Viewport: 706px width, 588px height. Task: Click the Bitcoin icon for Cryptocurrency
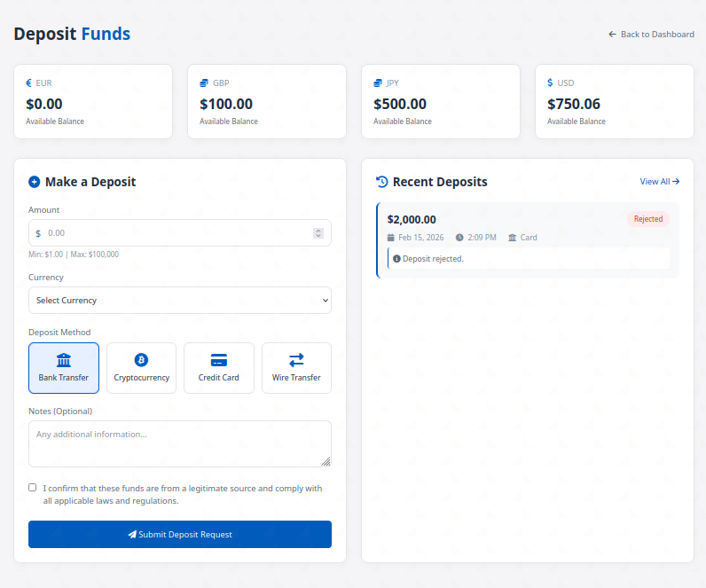[x=141, y=360]
